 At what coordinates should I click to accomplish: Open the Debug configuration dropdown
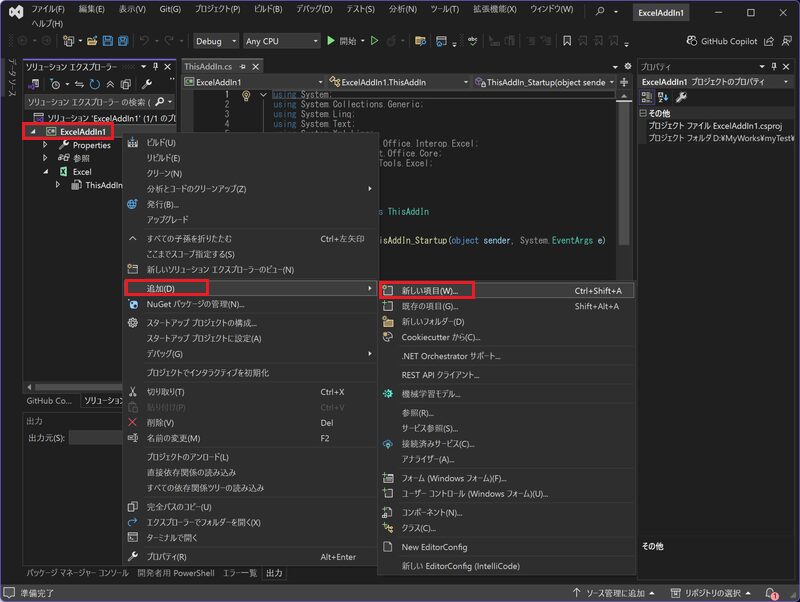tap(215, 41)
